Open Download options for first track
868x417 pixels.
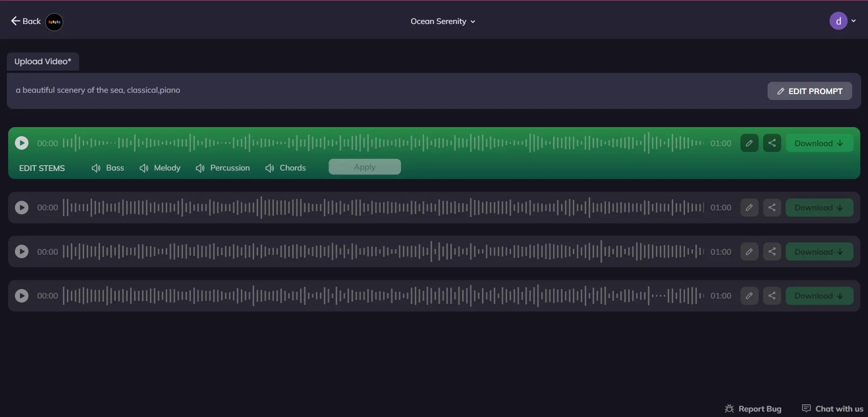[x=819, y=143]
